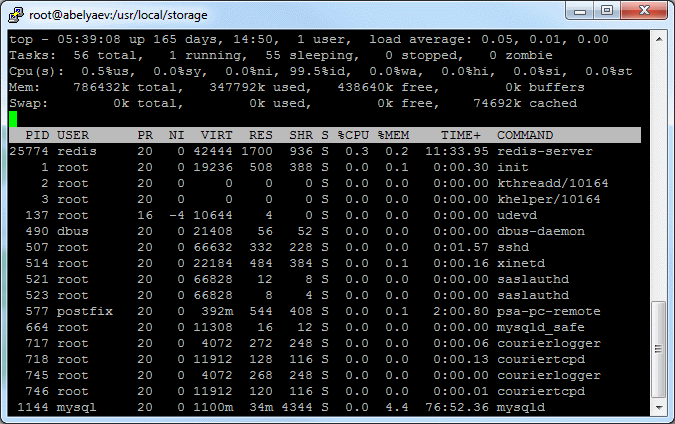Click 'courierlogger' in the PID 745 row
The height and width of the screenshot is (424, 675).
click(x=549, y=375)
